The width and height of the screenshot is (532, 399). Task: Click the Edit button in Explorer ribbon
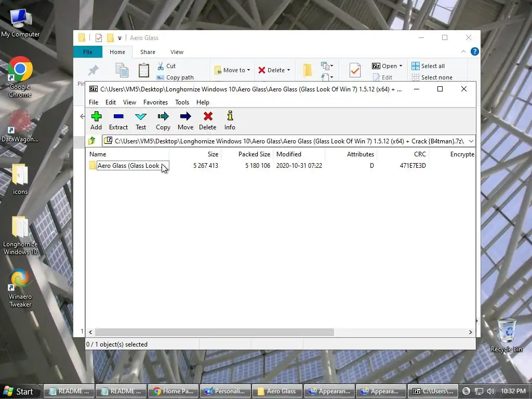click(x=382, y=77)
